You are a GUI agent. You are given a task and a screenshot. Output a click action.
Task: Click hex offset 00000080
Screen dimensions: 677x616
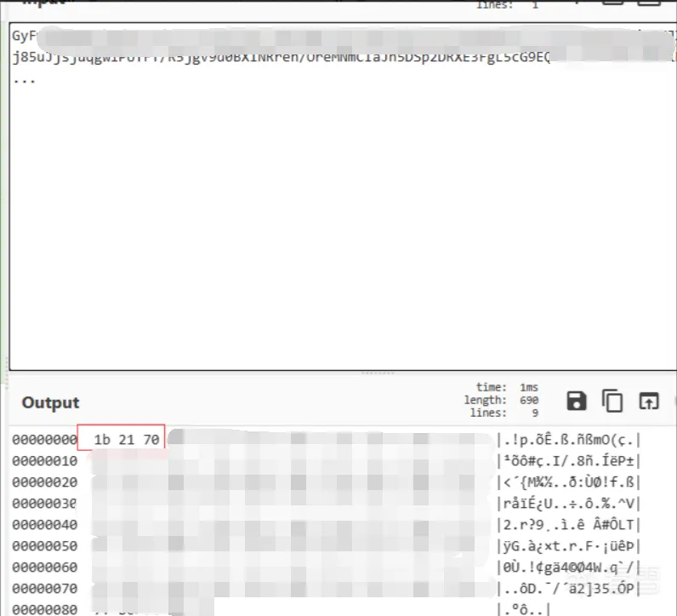(x=44, y=609)
